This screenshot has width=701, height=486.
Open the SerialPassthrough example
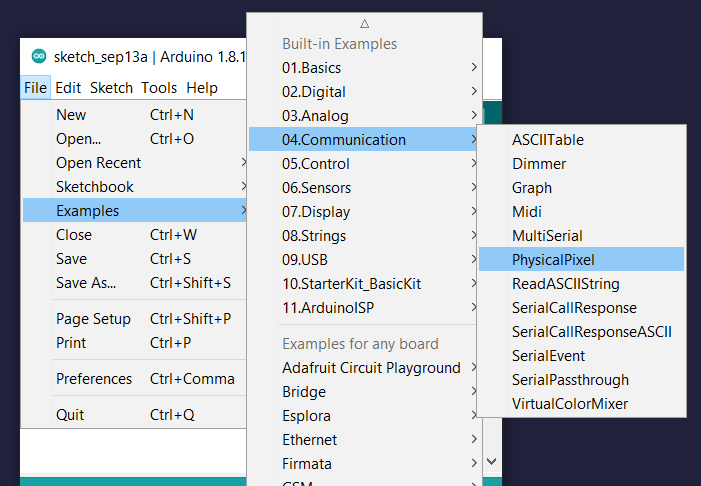pos(581,380)
